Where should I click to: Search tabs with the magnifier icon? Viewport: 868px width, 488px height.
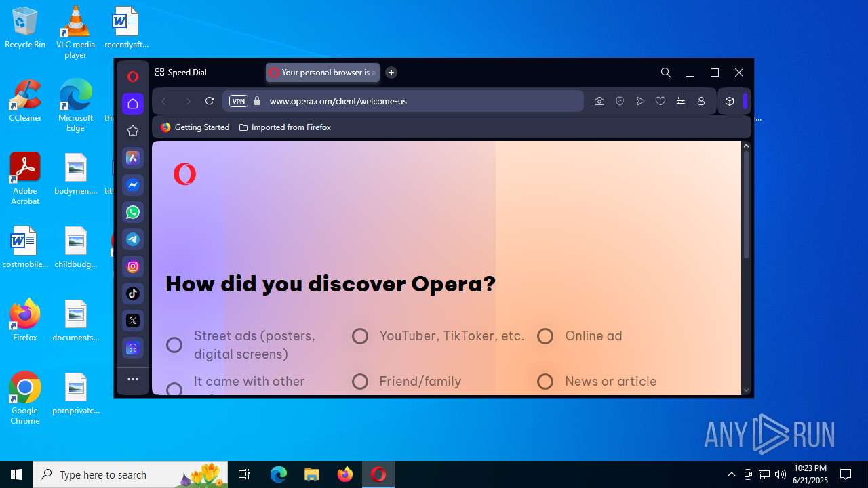pos(666,73)
